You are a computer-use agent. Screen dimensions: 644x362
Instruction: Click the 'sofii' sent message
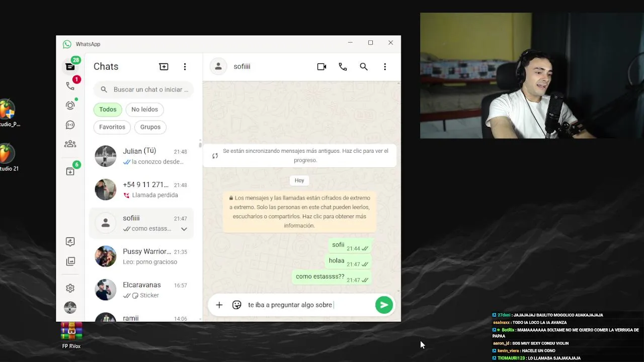click(350, 245)
